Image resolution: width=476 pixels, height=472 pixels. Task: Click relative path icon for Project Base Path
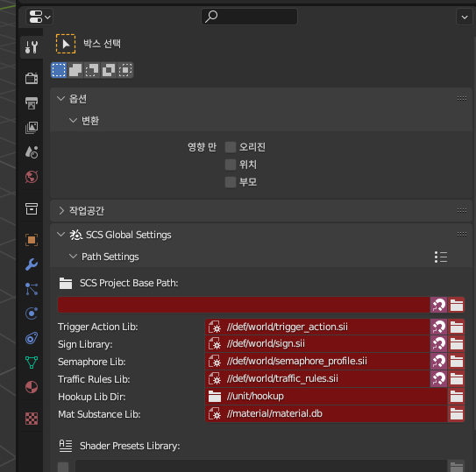tap(438, 305)
